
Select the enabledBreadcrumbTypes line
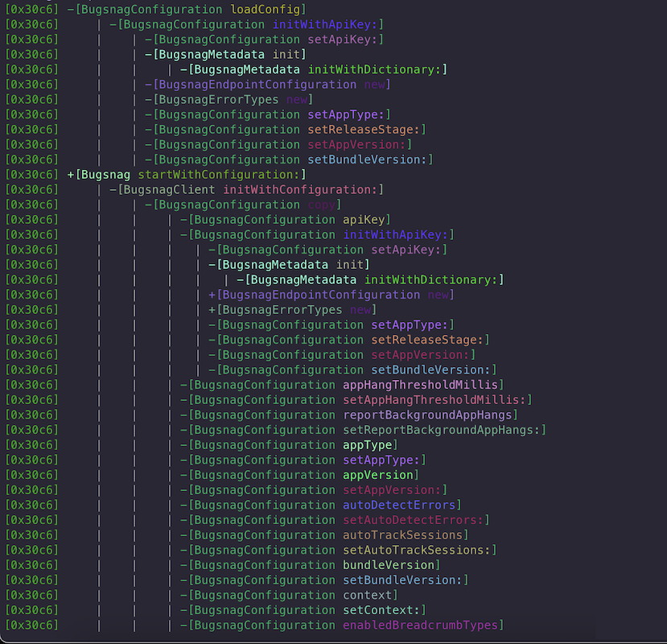(x=342, y=625)
